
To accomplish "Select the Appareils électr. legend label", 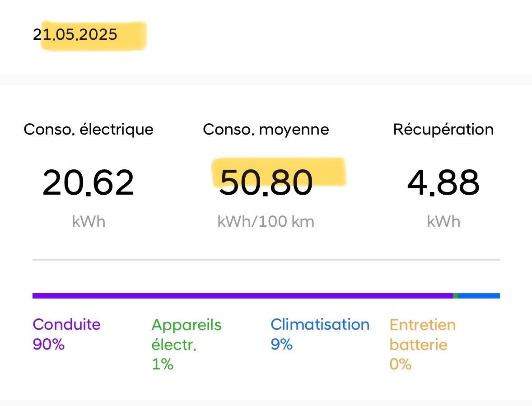I will coord(186,335).
